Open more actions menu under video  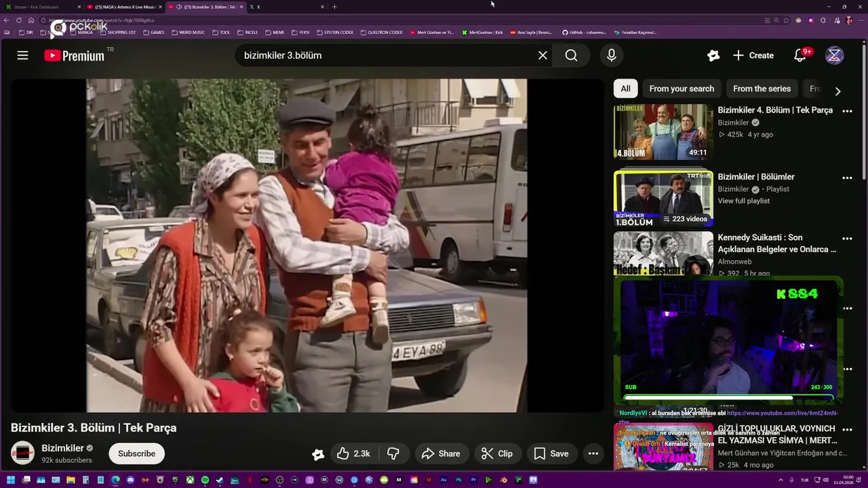(x=593, y=453)
